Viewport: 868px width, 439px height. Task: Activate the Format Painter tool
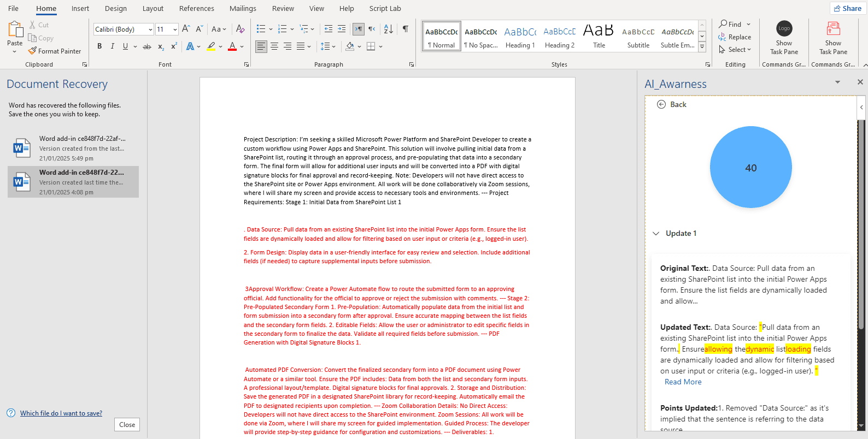click(55, 51)
